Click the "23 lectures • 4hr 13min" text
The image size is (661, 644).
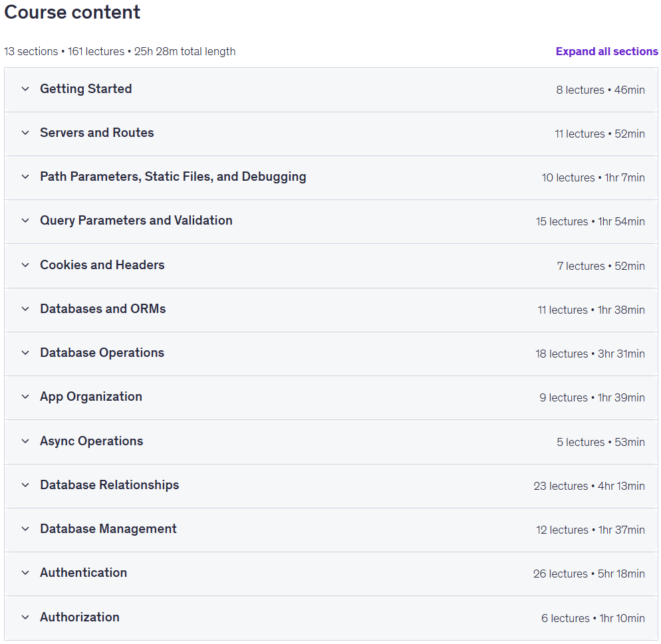tap(589, 486)
